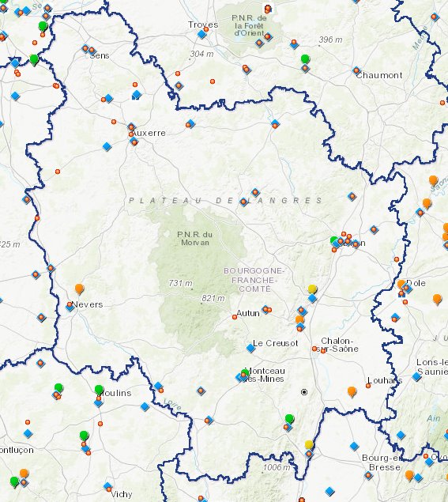Click the P.N.R. du Morvan park label
The height and width of the screenshot is (502, 448).
click(194, 239)
